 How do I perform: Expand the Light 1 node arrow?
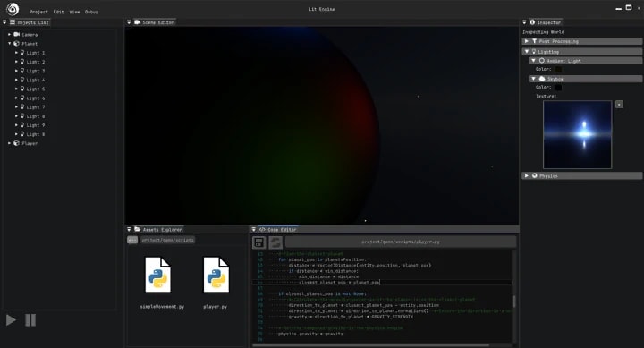pos(16,53)
